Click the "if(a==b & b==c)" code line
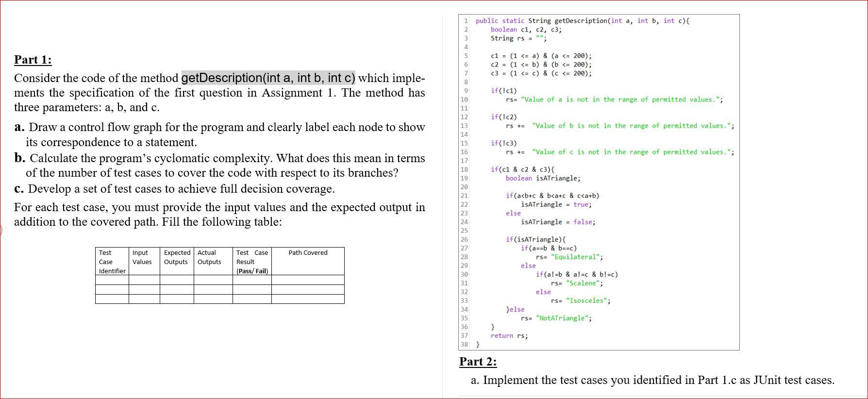Viewport: 868px width, 399px height. tap(549, 248)
